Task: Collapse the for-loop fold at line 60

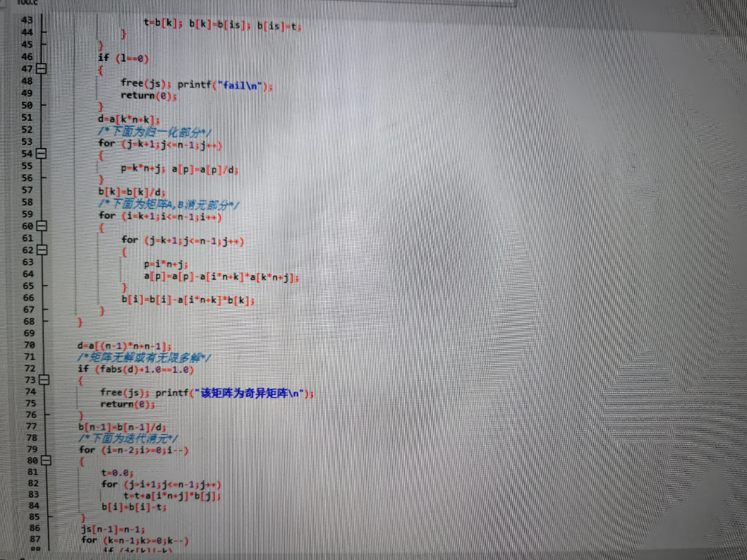Action: (42, 226)
